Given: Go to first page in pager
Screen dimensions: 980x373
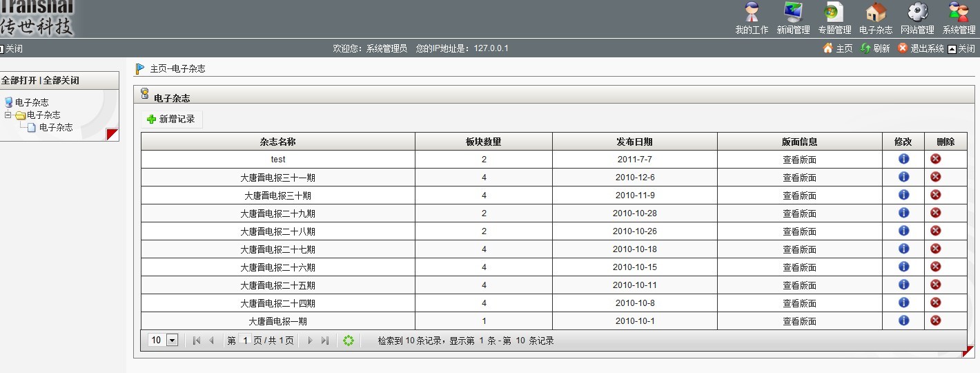Looking at the screenshot, I should [x=197, y=341].
